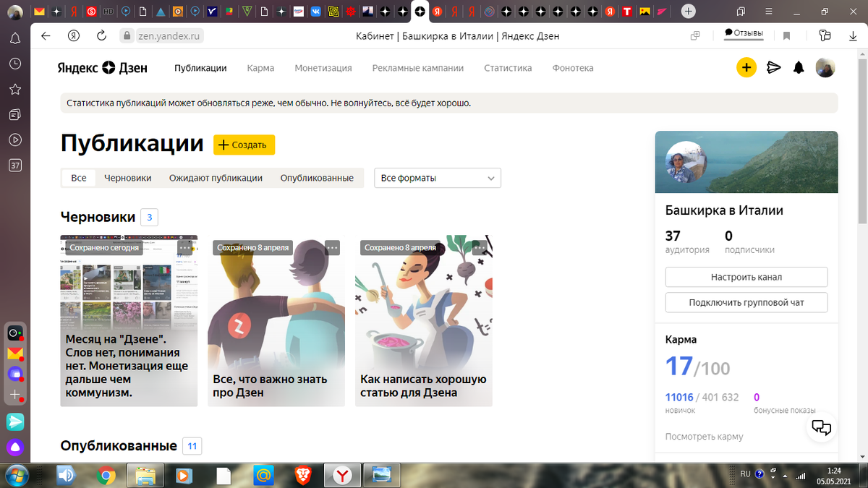Select the Черновики filter tab
Screen dimensions: 868x488
pos(128,178)
